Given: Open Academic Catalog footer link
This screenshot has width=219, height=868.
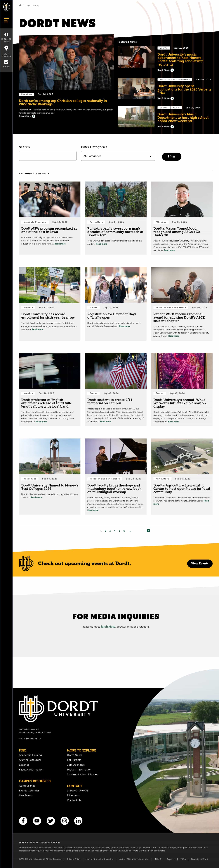Looking at the screenshot, I should click(x=30, y=755).
